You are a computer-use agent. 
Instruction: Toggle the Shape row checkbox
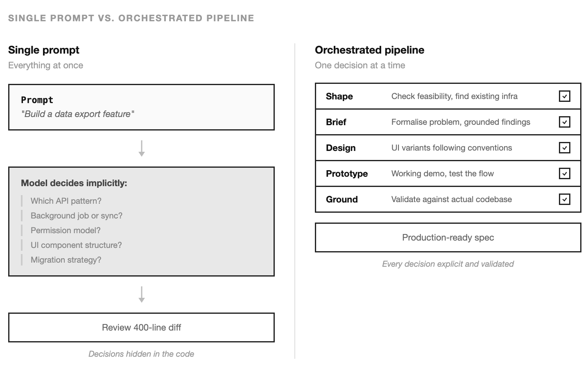[x=564, y=96]
